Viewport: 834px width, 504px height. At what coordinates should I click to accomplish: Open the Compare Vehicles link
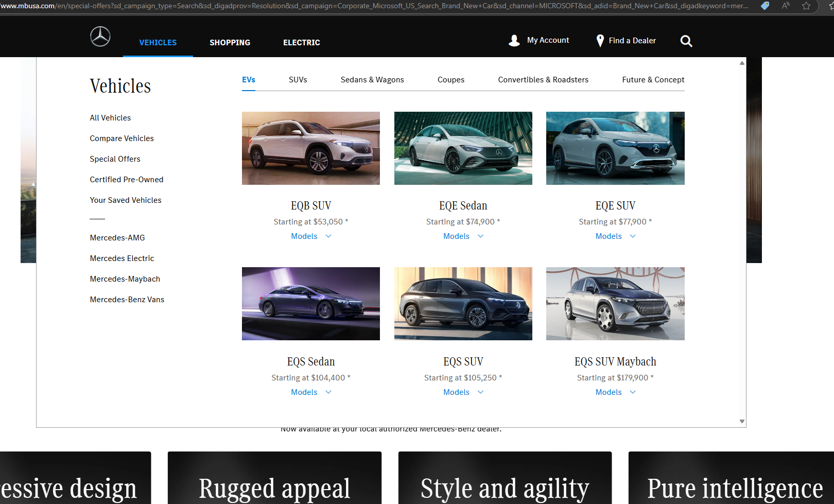121,138
